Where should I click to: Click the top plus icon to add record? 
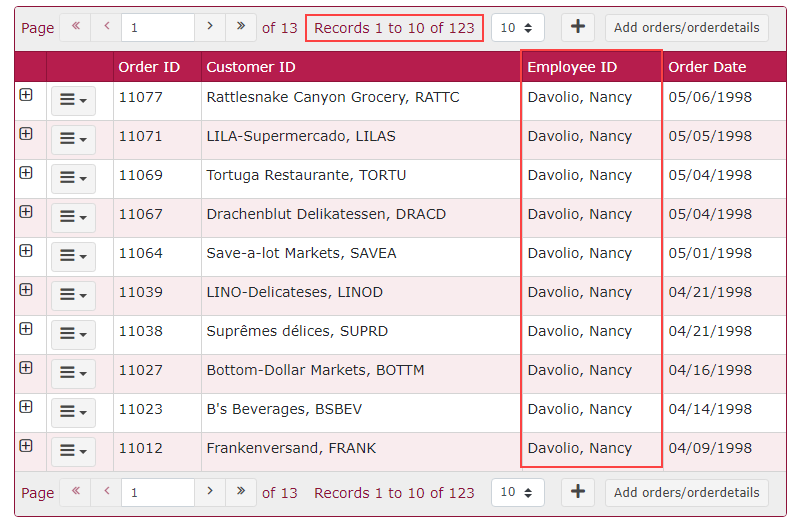pyautogui.click(x=577, y=27)
